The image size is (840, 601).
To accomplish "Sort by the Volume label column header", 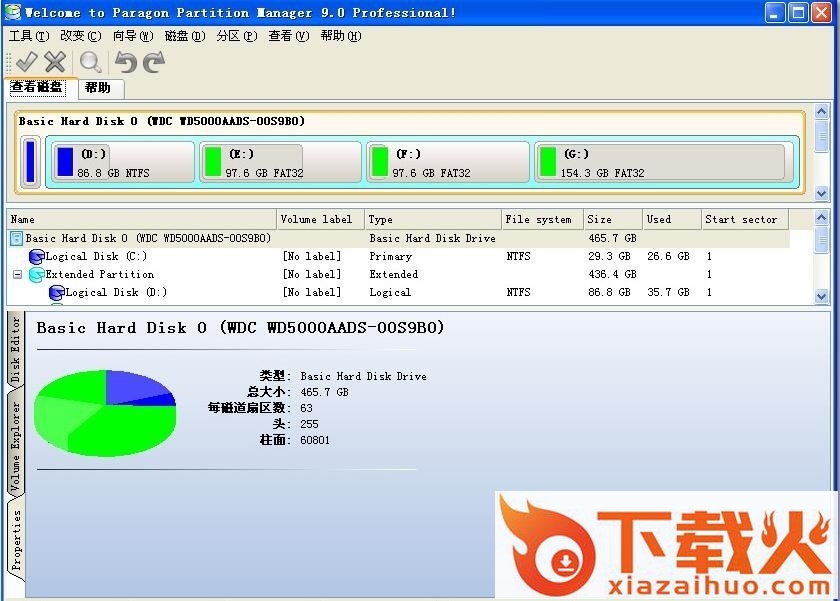I will [320, 220].
